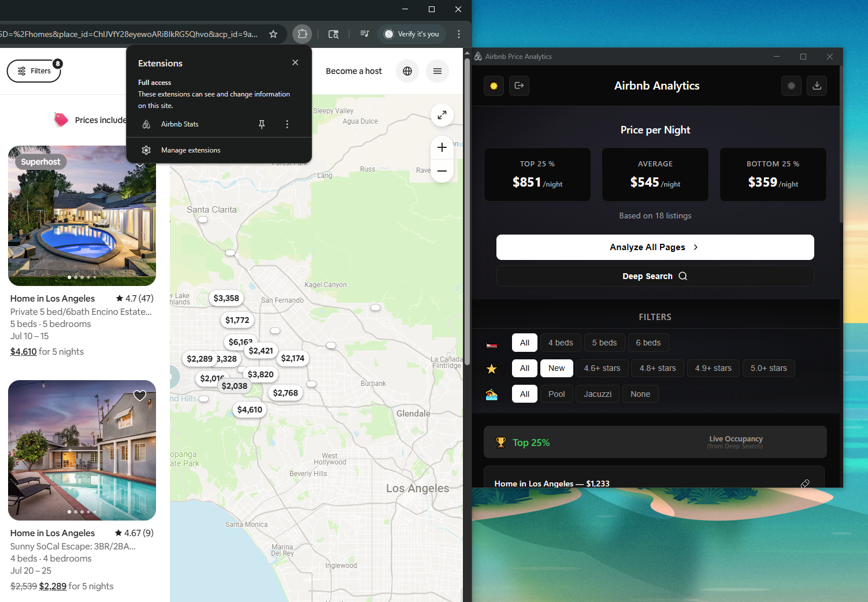Click the Airbnb Stats extension icon
The image size is (868, 602).
click(146, 124)
